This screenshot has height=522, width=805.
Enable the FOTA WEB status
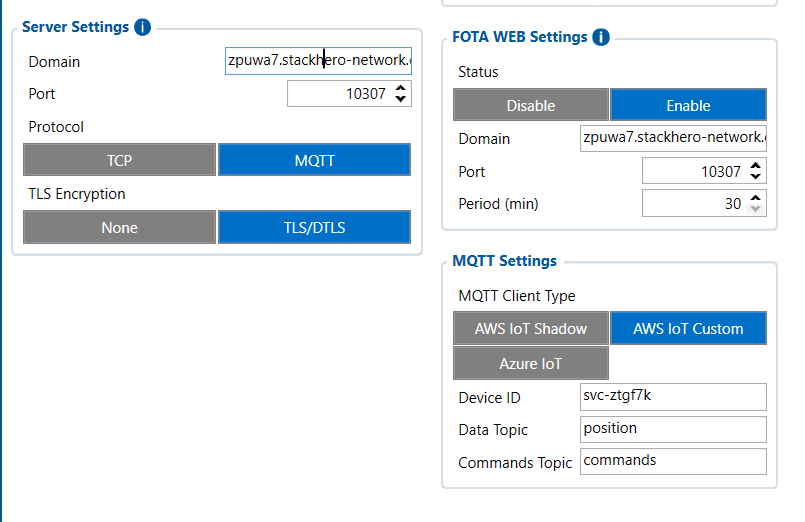point(688,105)
